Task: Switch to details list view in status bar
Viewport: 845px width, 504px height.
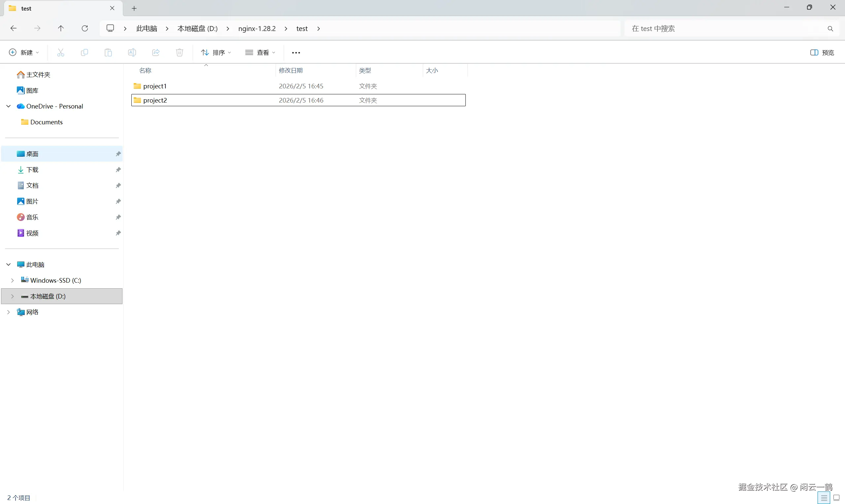Action: [824, 498]
